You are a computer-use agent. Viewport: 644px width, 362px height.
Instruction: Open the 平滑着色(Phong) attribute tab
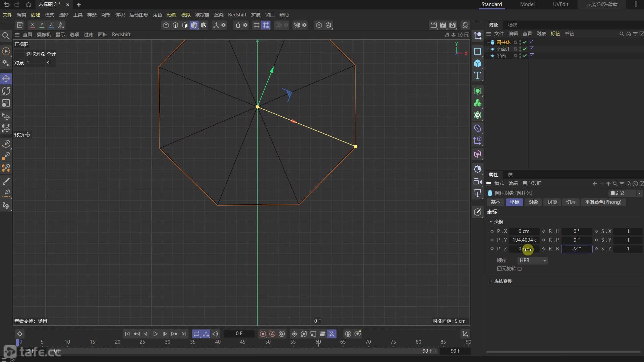click(x=603, y=202)
